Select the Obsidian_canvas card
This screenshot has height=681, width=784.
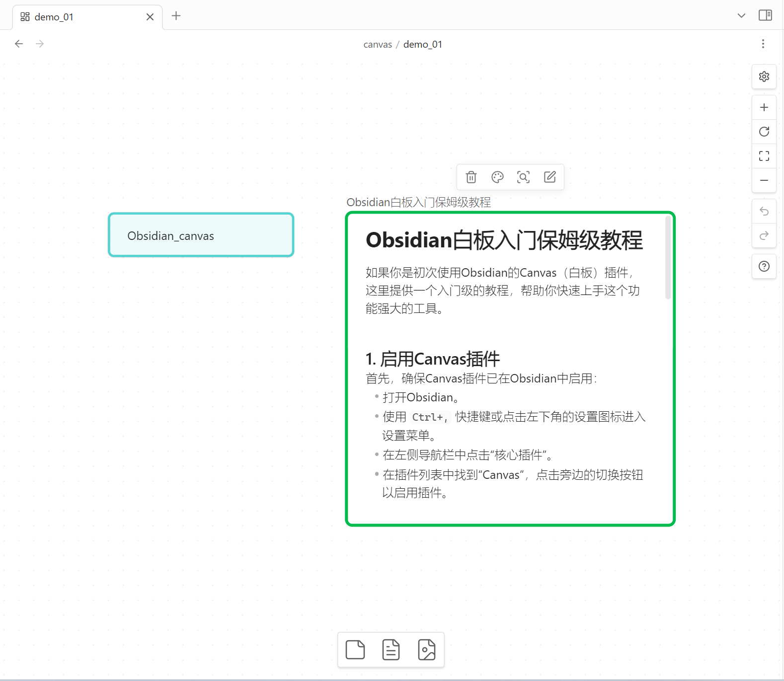(201, 235)
